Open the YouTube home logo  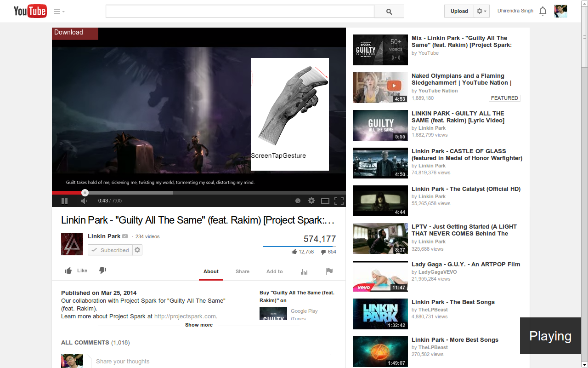pos(30,11)
